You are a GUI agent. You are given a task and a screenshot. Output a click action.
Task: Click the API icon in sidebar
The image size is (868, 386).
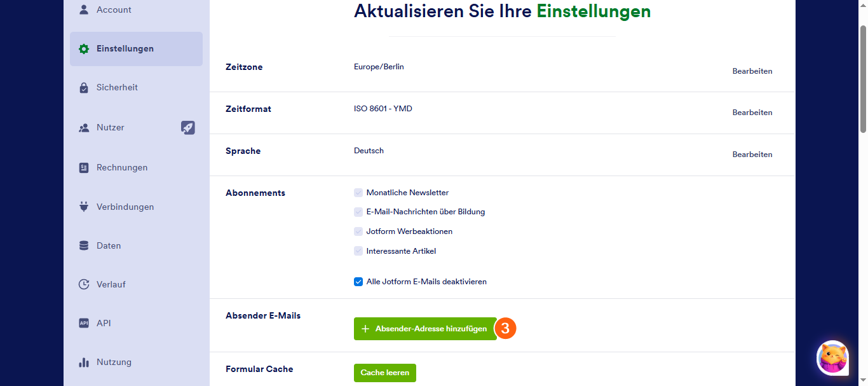(84, 323)
